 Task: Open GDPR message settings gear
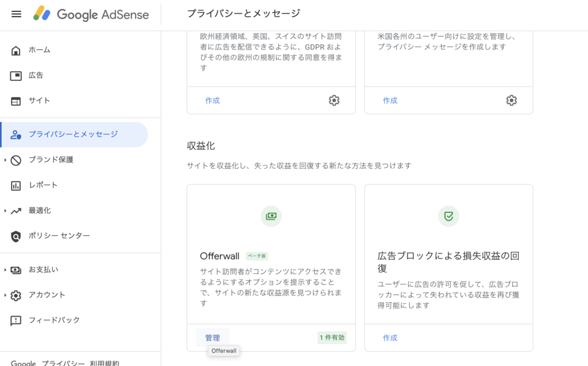(334, 100)
